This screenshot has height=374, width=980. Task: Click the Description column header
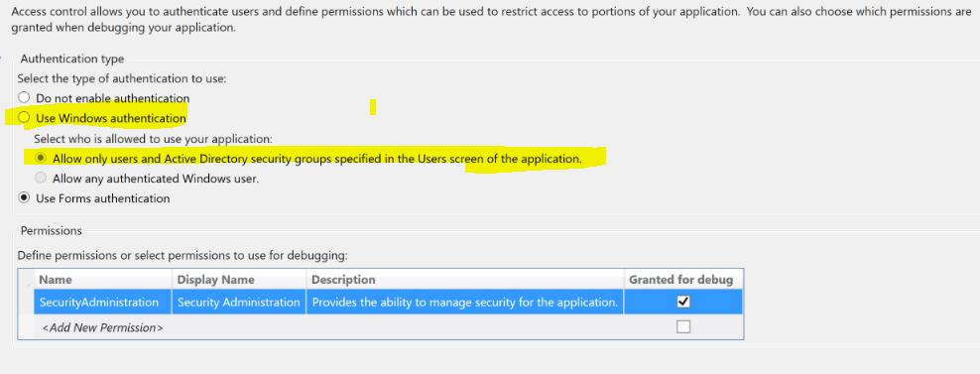click(465, 280)
